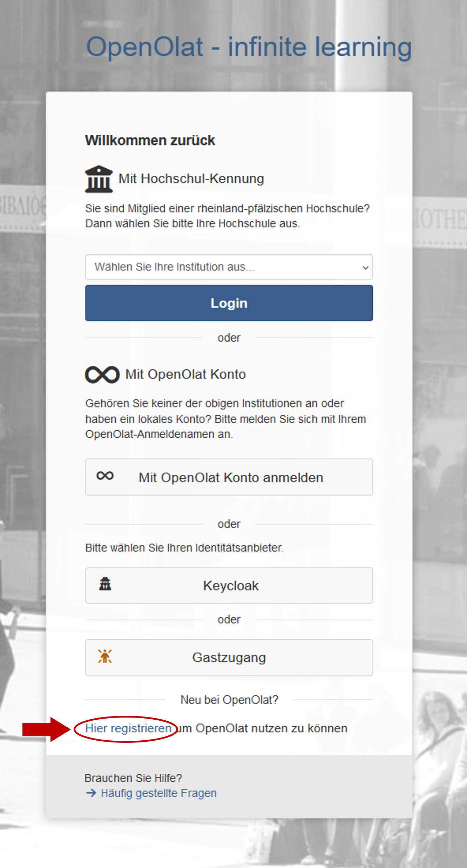Click the Willkommen zurück heading
Screen dimensions: 467x868
[150, 140]
